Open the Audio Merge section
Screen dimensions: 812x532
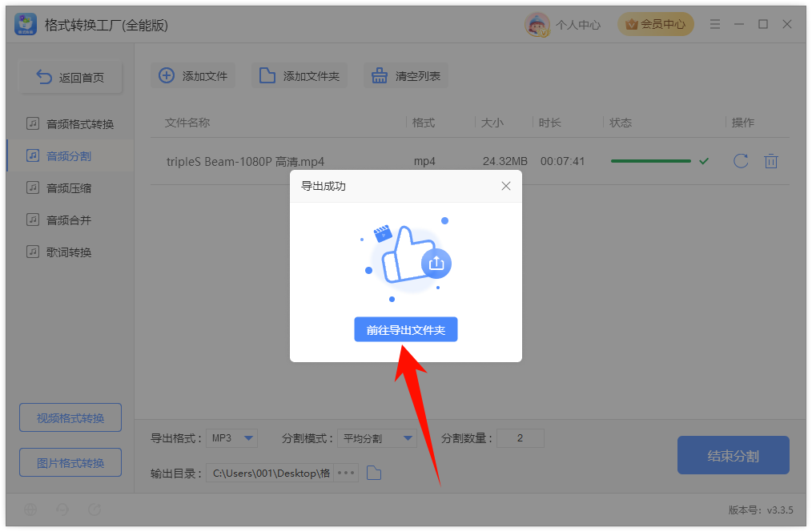click(x=70, y=220)
